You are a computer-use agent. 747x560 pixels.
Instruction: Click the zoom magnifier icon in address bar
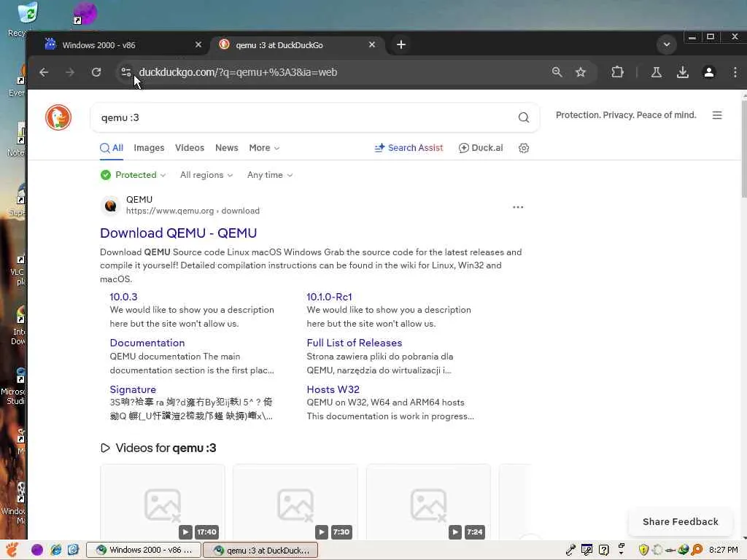pos(557,72)
